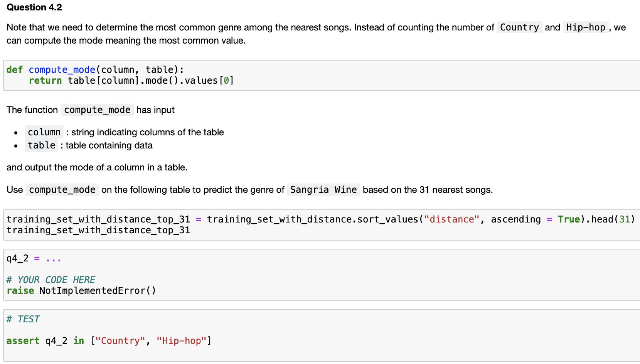Click the assert statement in the TEST cell

point(108,340)
